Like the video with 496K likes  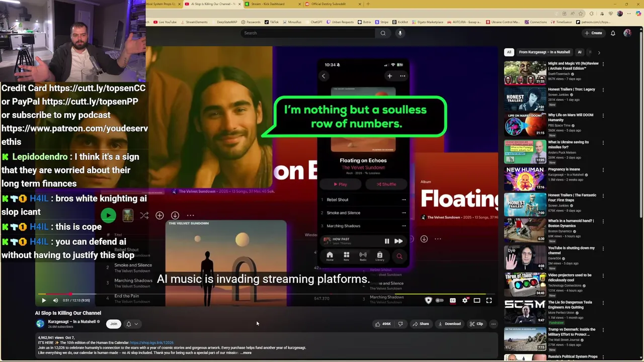coord(383,324)
